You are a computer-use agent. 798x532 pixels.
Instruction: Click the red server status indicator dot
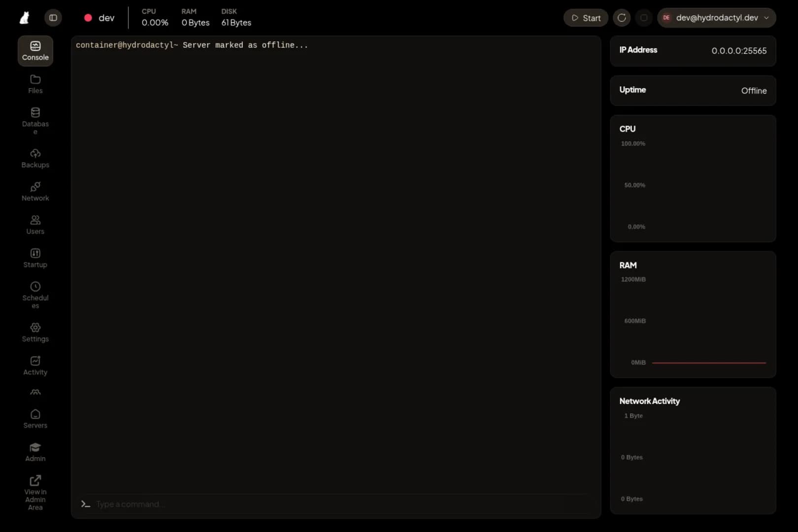[88, 18]
